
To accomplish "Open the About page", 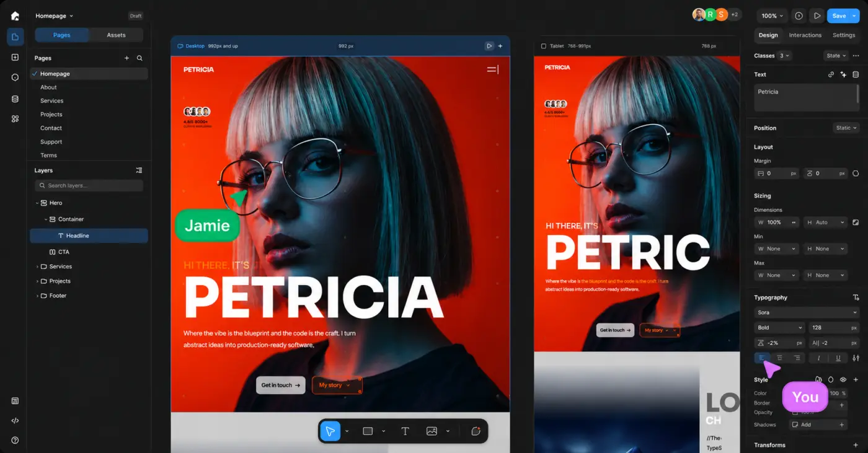I will pyautogui.click(x=48, y=87).
